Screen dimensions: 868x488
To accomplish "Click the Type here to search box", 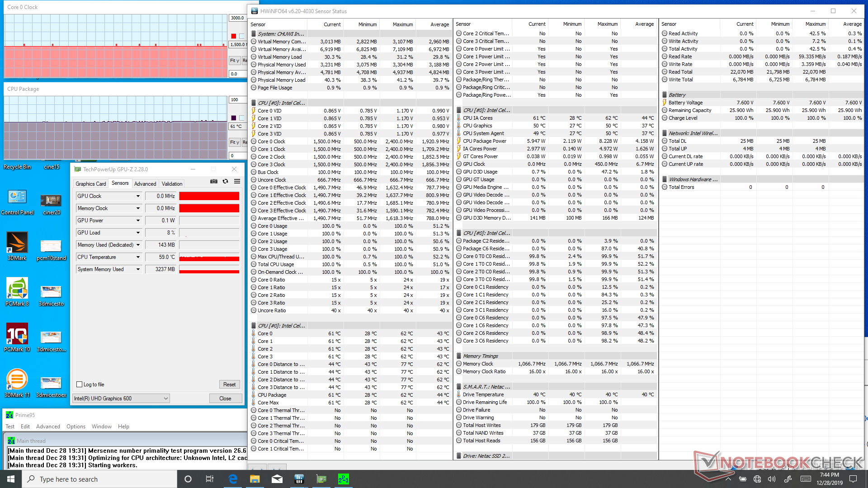I will [x=99, y=479].
